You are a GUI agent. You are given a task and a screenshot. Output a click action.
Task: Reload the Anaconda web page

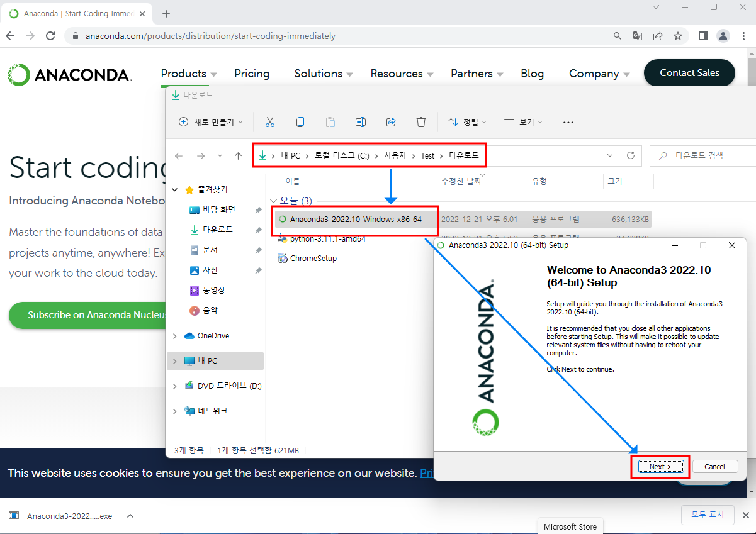(50, 36)
